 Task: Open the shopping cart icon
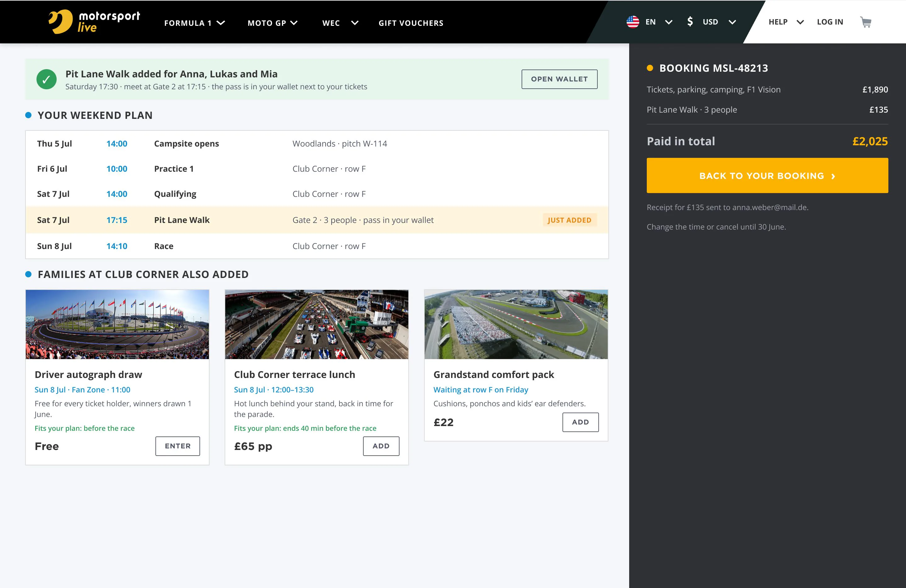pyautogui.click(x=866, y=22)
